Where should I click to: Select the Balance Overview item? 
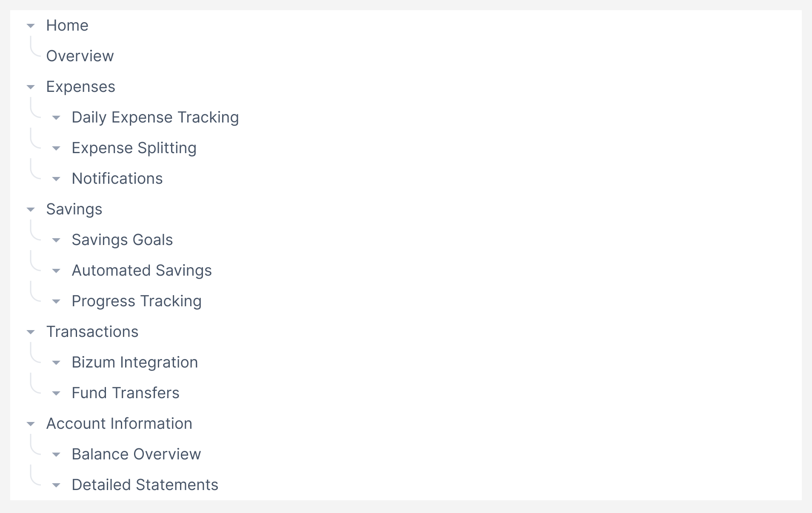[136, 454]
